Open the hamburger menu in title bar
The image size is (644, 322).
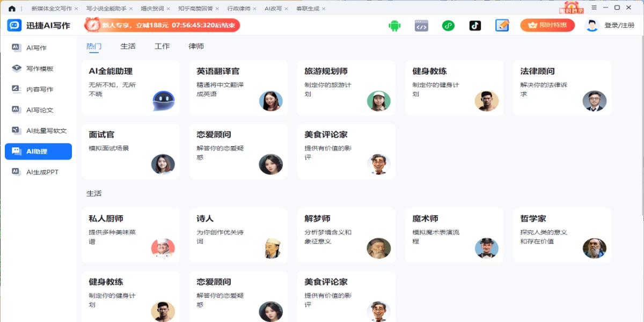[x=594, y=8]
